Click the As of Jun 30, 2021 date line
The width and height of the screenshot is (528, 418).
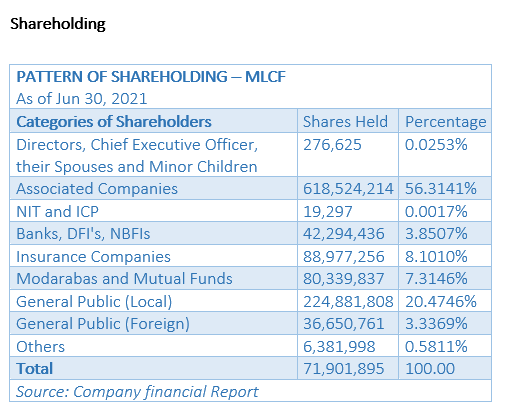pos(82,99)
